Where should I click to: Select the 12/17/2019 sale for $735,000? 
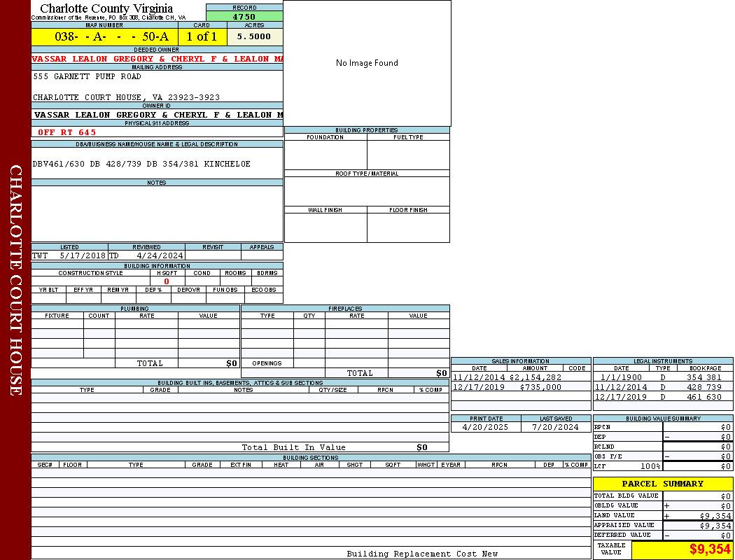click(x=507, y=387)
